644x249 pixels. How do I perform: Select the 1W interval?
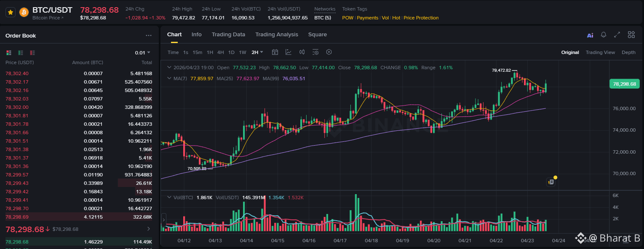tap(243, 52)
